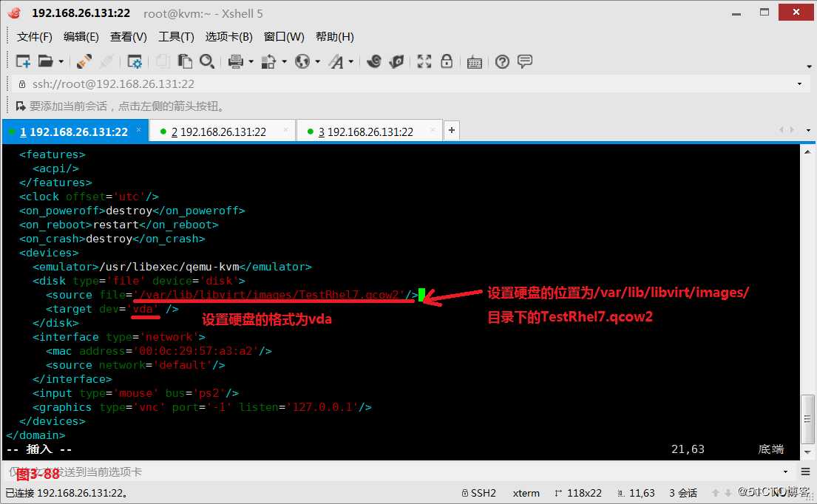Close tab 2 session

285,129
